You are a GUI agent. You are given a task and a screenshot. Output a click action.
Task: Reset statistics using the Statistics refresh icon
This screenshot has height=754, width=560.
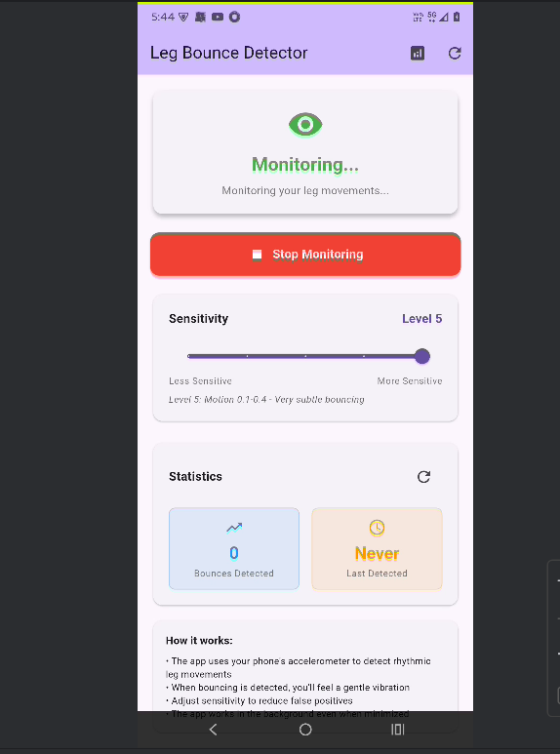[x=423, y=477]
